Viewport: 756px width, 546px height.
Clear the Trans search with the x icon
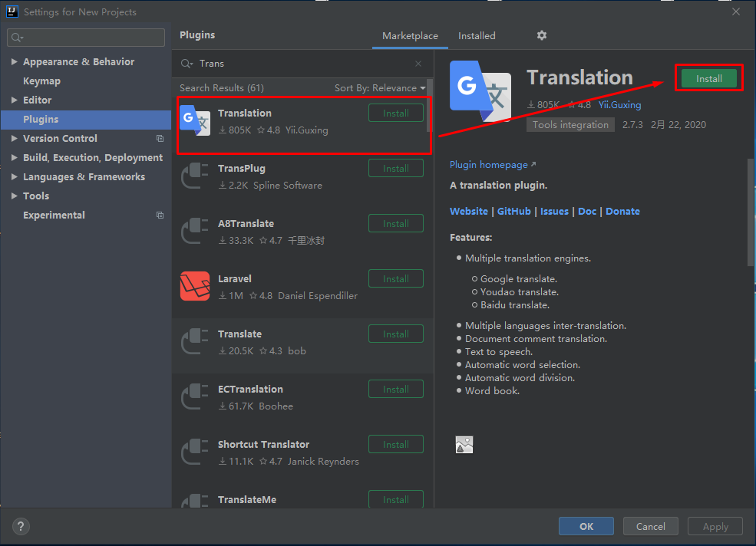pos(418,63)
